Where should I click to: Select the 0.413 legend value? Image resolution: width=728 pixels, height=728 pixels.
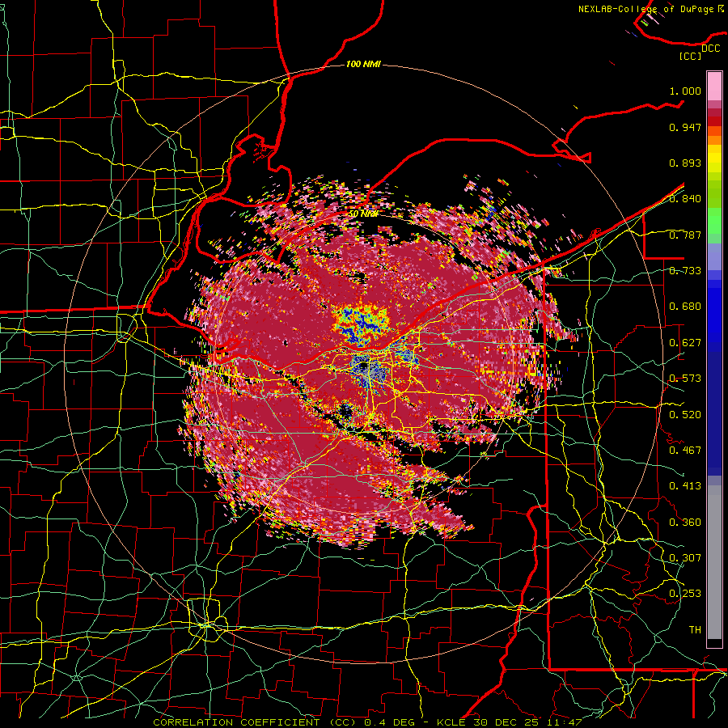coord(685,486)
